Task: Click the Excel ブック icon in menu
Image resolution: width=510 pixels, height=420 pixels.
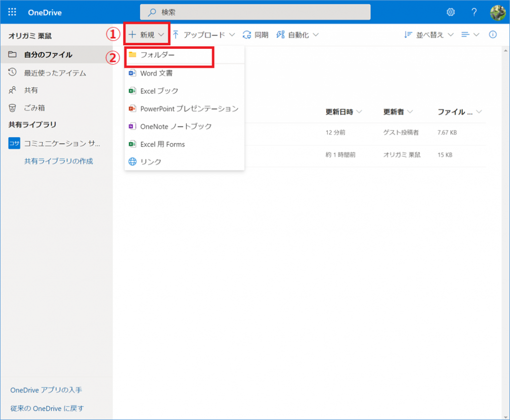Action: point(132,91)
